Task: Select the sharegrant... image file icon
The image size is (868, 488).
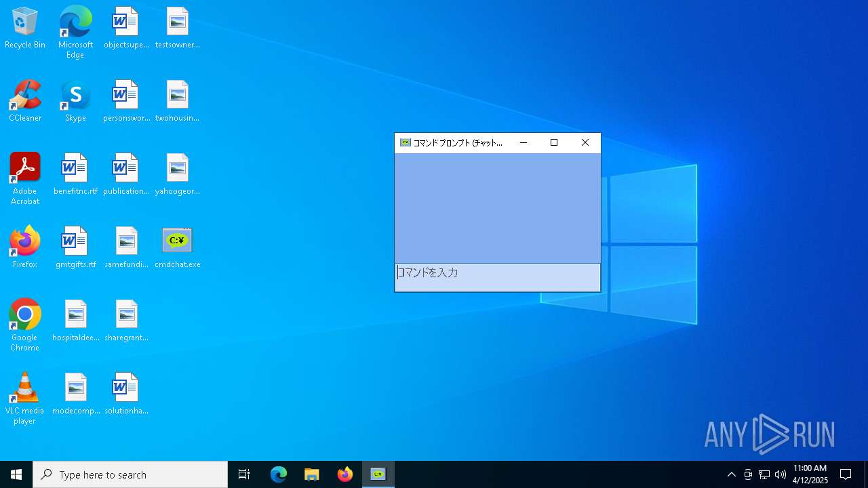Action: 126,321
